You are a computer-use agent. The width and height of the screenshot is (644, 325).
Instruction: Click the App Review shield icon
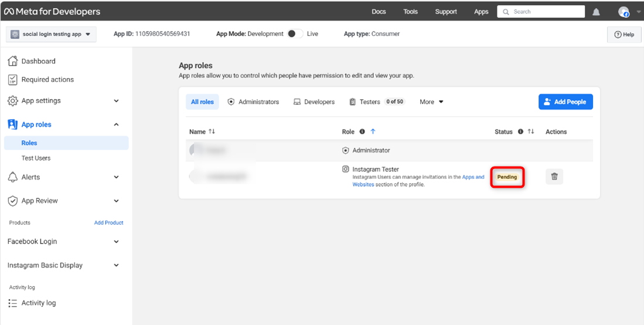[13, 201]
